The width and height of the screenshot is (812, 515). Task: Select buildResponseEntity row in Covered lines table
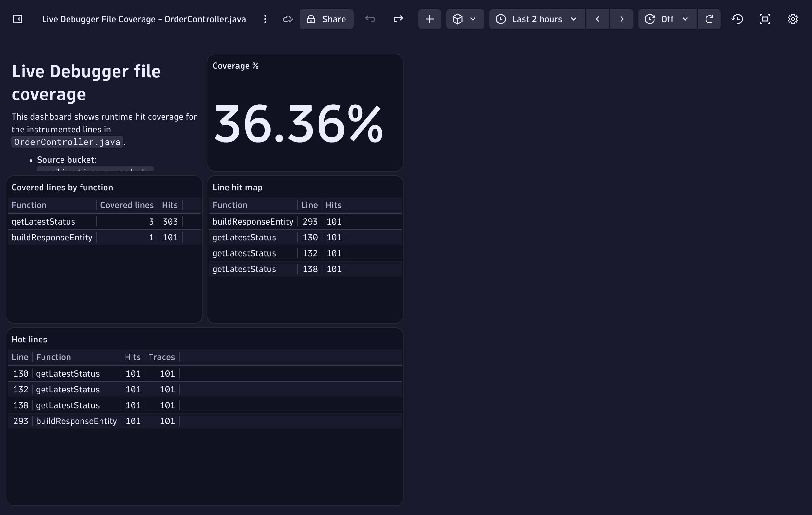pos(104,237)
